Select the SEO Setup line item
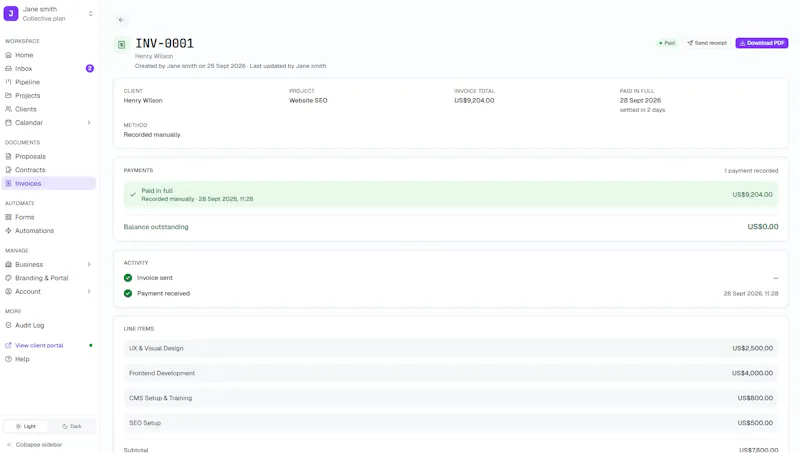This screenshot has width=800, height=453. tap(451, 423)
